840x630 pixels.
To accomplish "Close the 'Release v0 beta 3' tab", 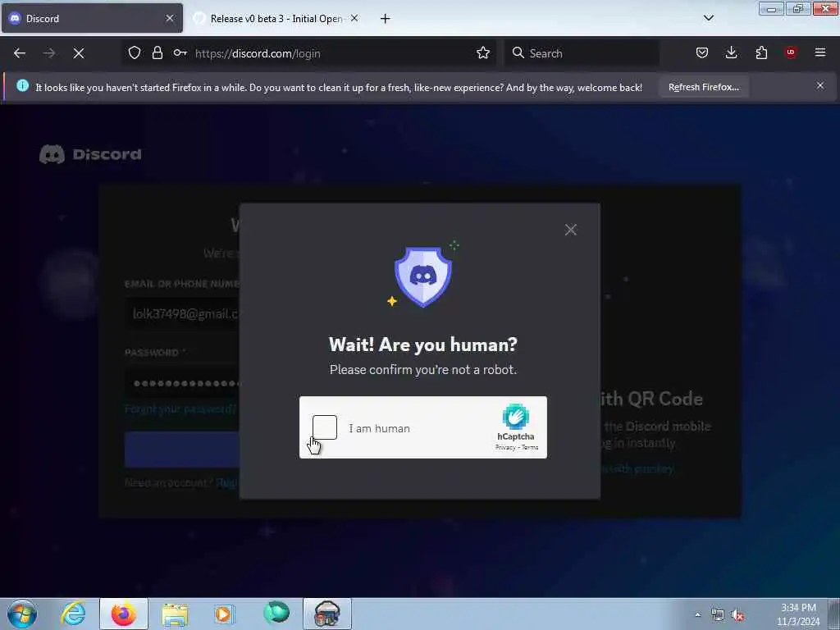I will pyautogui.click(x=354, y=18).
